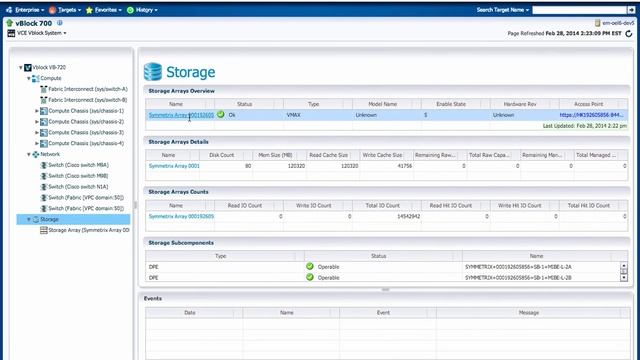Click Fabric Interconnect (sys/switch-A) icon
640x360 pixels.
pyautogui.click(x=44, y=89)
